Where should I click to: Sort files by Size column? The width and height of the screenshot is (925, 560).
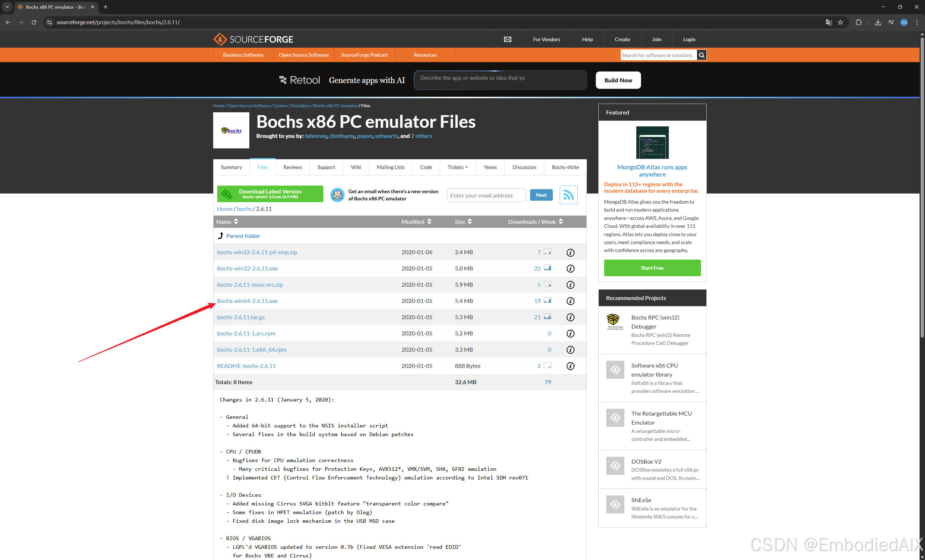463,222
